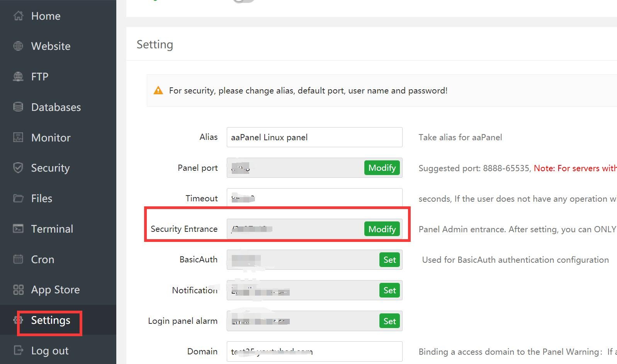This screenshot has width=617, height=364.
Task: Modify the Security Entrance path
Action: 382,229
